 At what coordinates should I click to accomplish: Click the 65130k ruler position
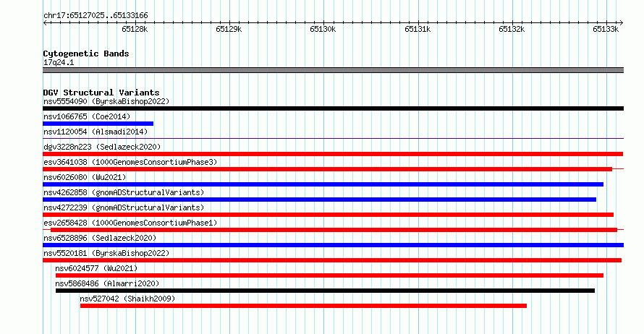pos(323,29)
